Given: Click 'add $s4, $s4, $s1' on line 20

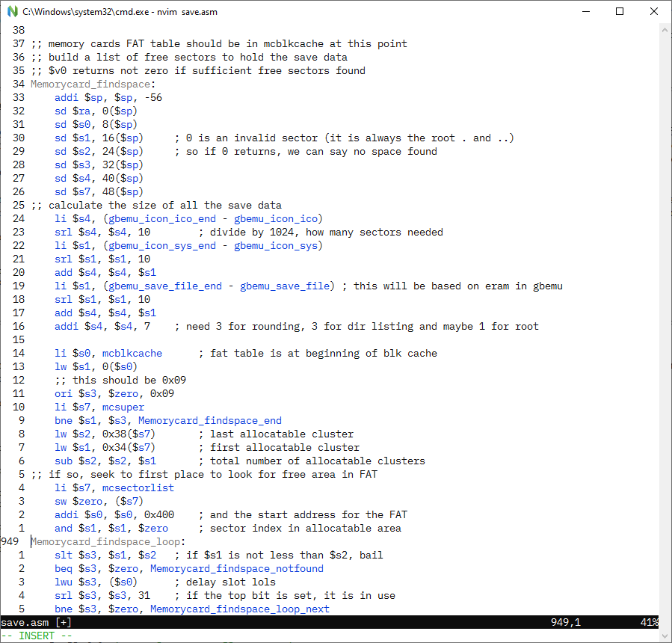Looking at the screenshot, I should click(x=105, y=272).
